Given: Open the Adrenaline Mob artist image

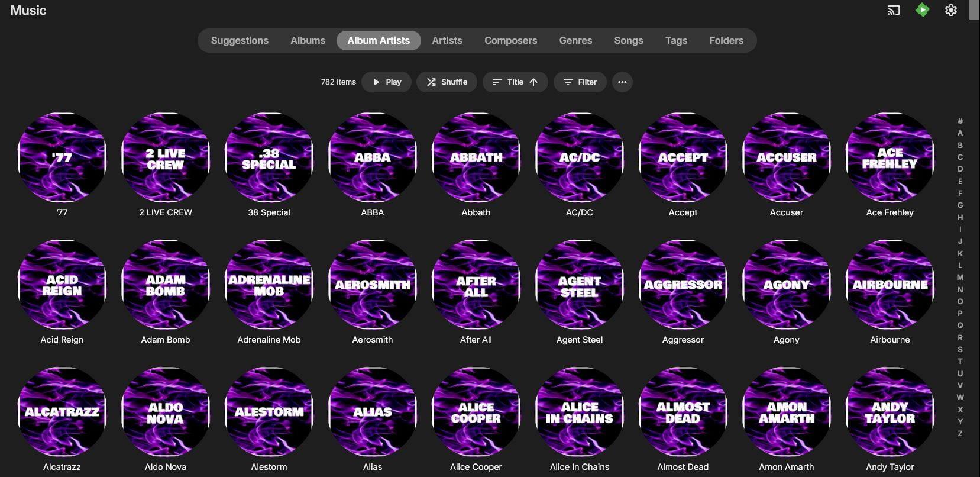Looking at the screenshot, I should pos(269,285).
